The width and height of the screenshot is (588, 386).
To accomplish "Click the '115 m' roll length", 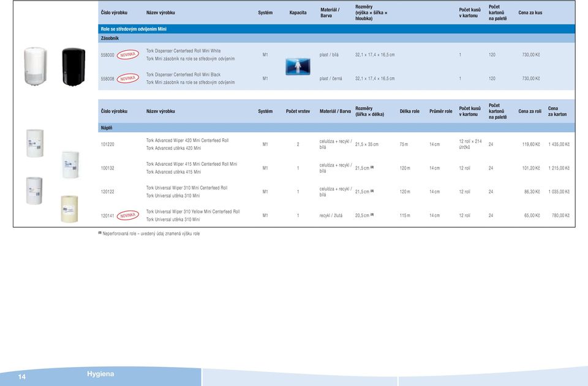I will pyautogui.click(x=405, y=216).
